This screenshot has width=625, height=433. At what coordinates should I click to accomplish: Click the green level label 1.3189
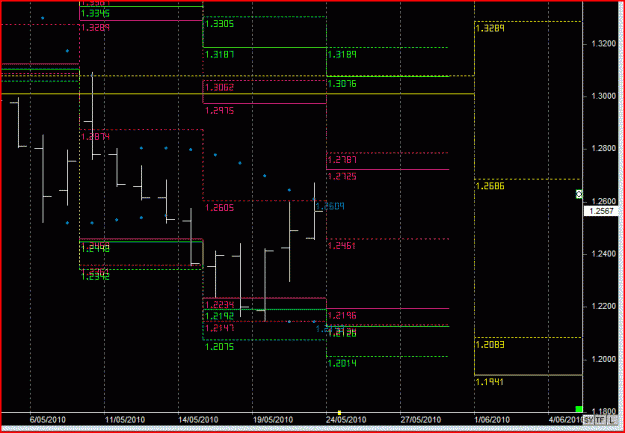tap(342, 55)
